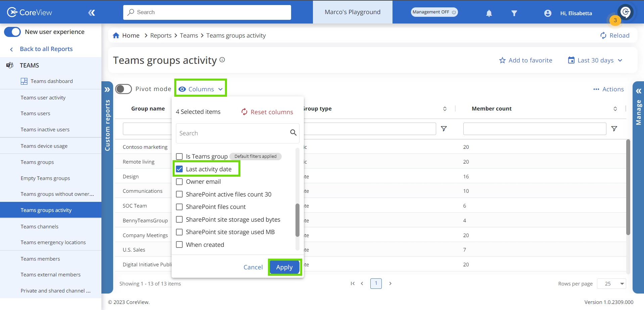Screen dimensions: 644x310
Task: Toggle Management OFF switch
Action: (434, 12)
